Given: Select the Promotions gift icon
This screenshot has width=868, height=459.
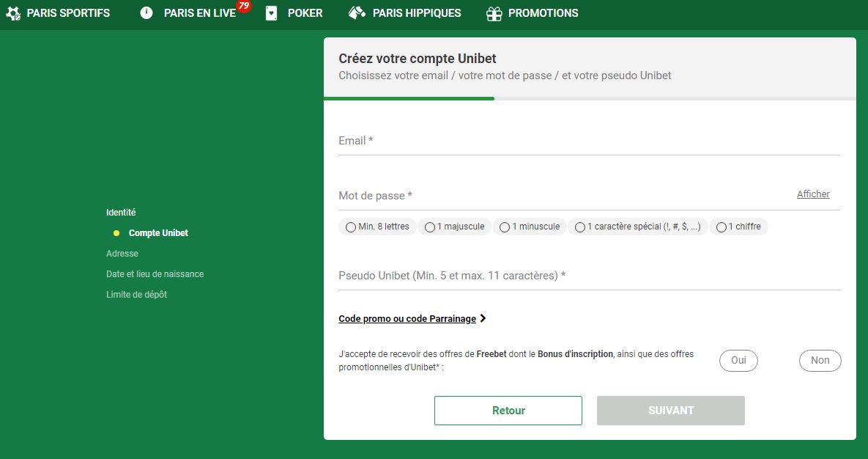Looking at the screenshot, I should tap(493, 12).
